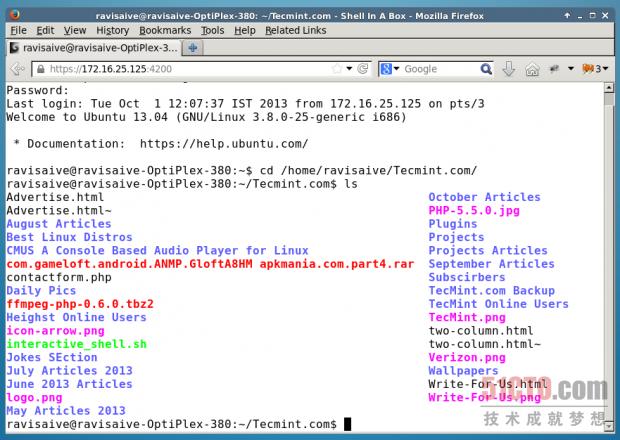Click two-column.html without the tilde
This screenshot has height=440, width=620.
coord(481,331)
